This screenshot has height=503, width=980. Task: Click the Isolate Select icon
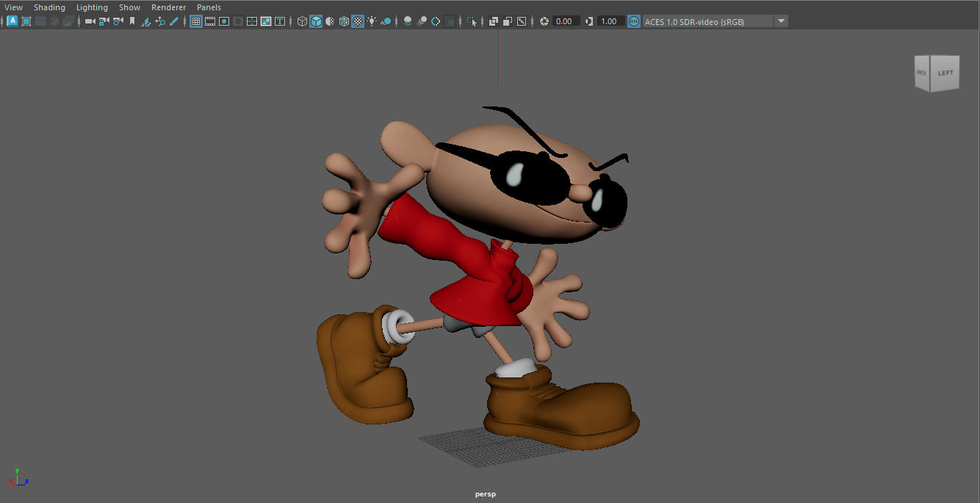pyautogui.click(x=472, y=21)
